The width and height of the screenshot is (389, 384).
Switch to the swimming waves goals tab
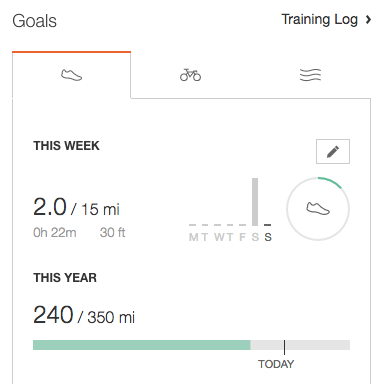pyautogui.click(x=310, y=75)
